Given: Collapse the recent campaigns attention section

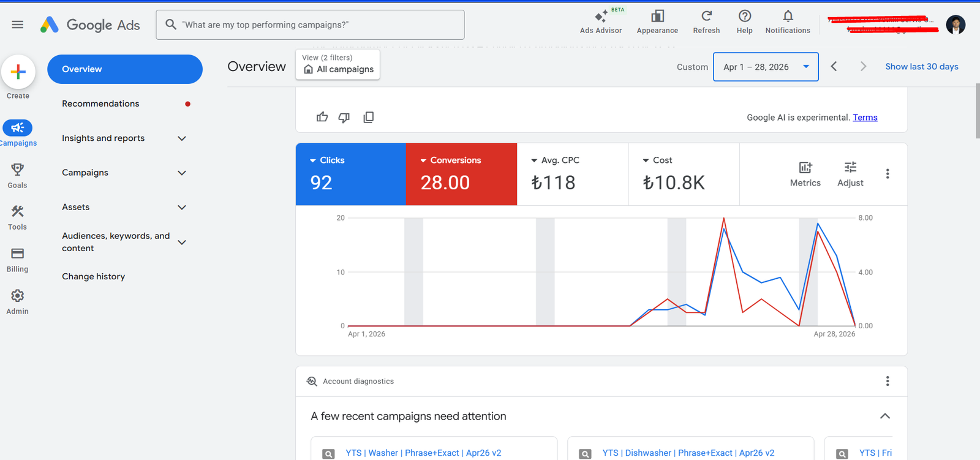Looking at the screenshot, I should pyautogui.click(x=885, y=416).
